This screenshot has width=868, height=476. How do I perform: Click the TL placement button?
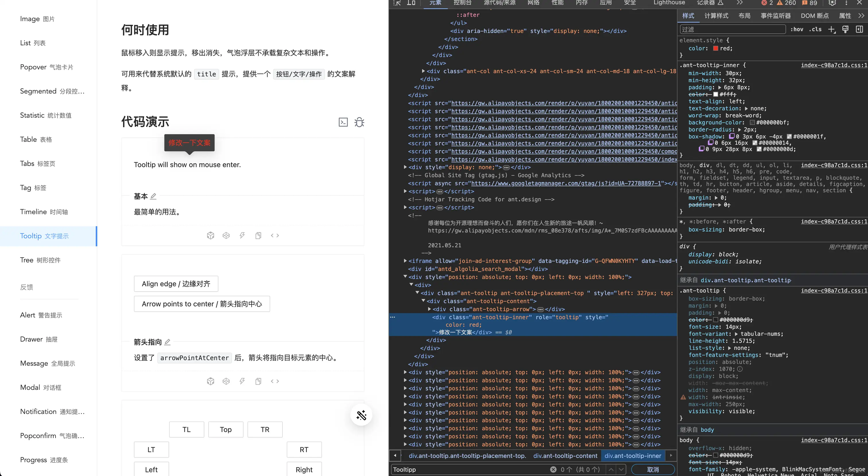pos(186,429)
